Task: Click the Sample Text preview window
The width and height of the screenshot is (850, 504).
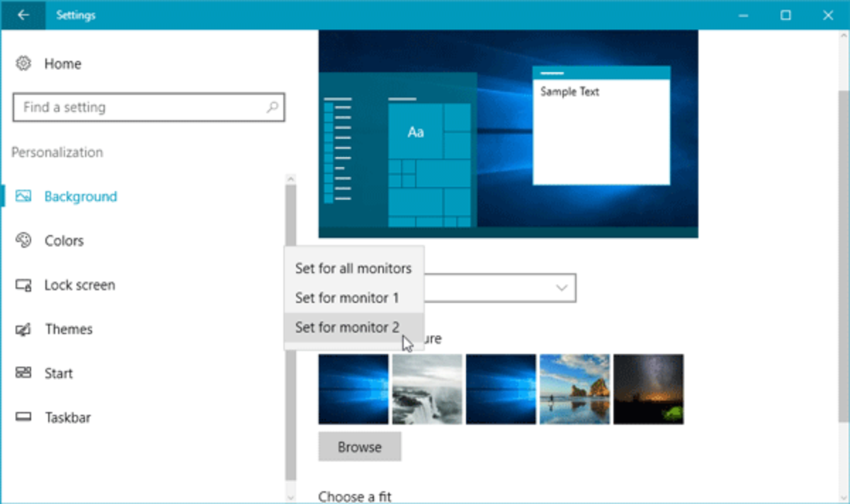Action: point(601,125)
